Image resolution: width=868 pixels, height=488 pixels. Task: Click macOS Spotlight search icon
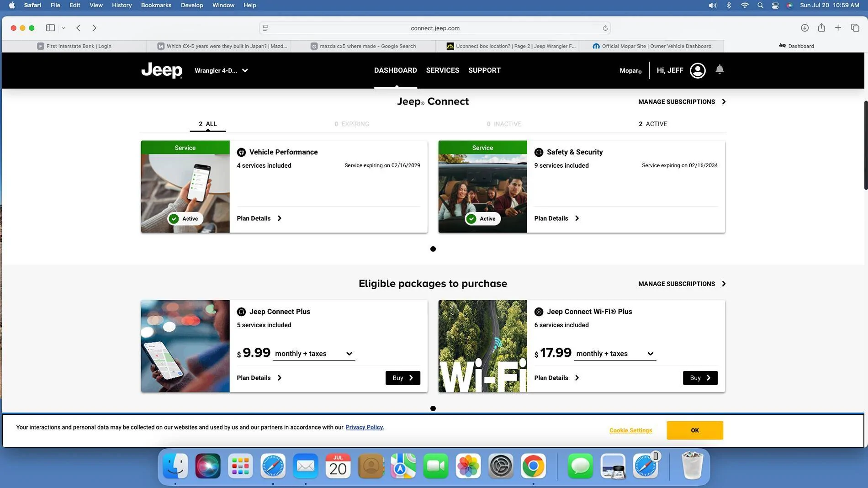coord(760,5)
